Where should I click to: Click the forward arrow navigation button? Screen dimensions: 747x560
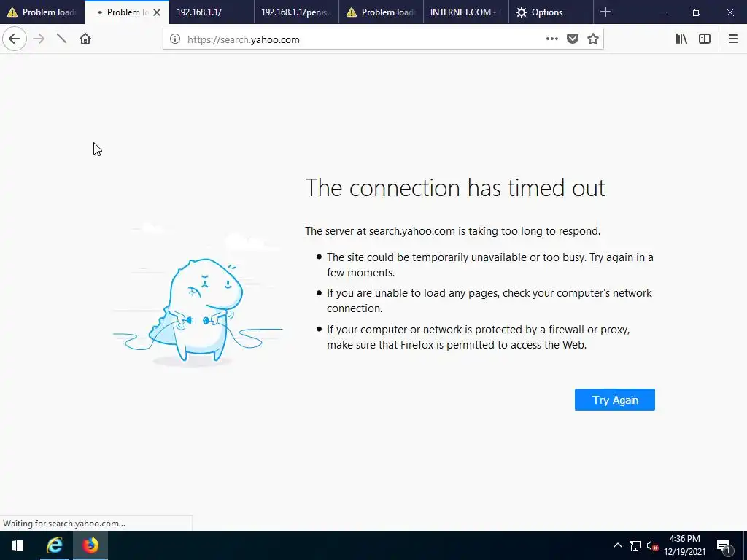click(39, 39)
